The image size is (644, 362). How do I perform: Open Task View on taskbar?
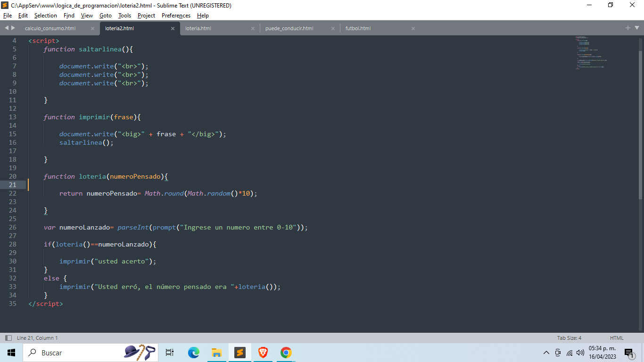(170, 353)
